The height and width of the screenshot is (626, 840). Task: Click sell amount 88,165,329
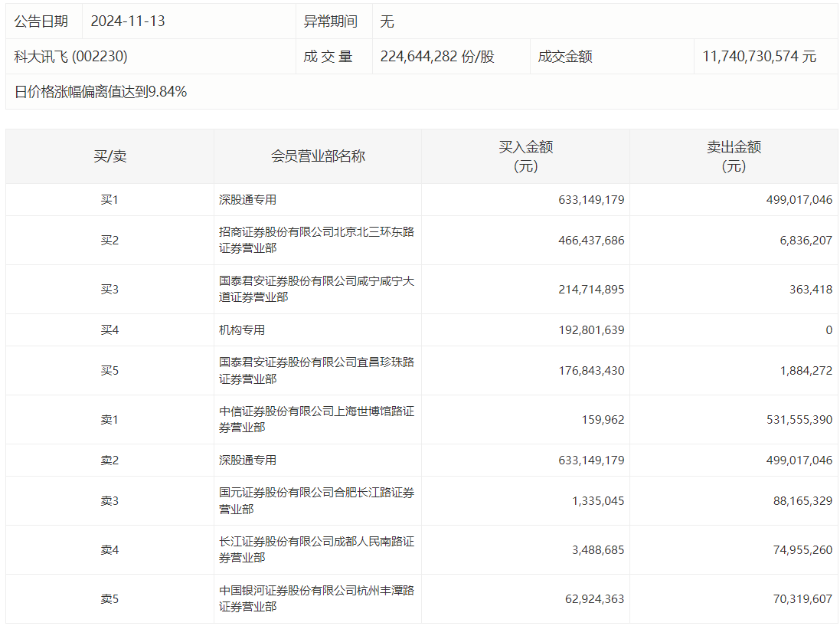click(x=803, y=501)
